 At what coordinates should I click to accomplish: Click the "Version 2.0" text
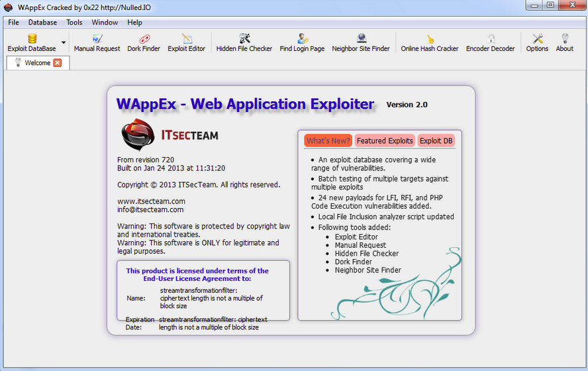[x=407, y=105]
